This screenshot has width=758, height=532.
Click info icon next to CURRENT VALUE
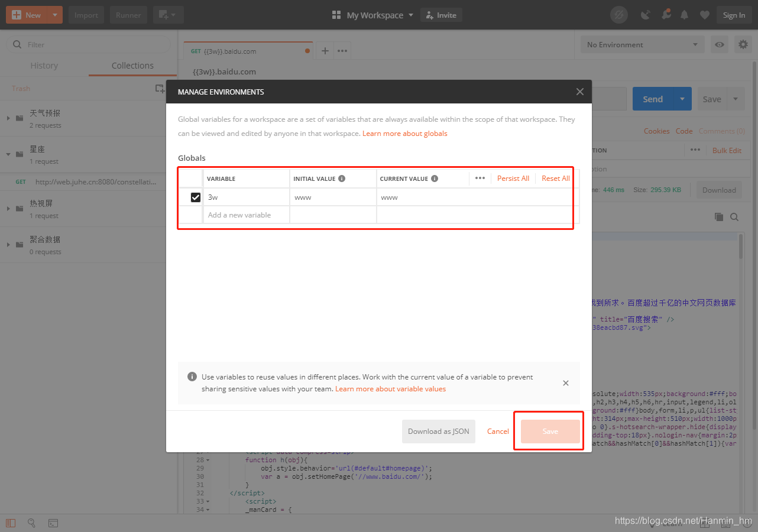coord(435,179)
